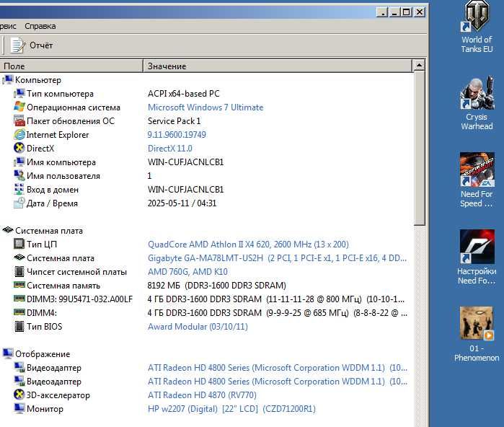Open World of Tanks EU desktop shortcut

pos(477,27)
